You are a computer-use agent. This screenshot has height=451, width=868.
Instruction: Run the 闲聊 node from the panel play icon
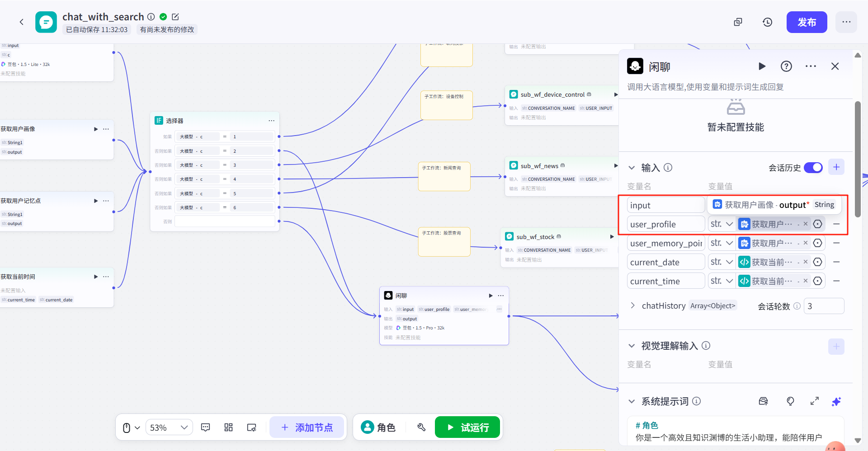[762, 66]
